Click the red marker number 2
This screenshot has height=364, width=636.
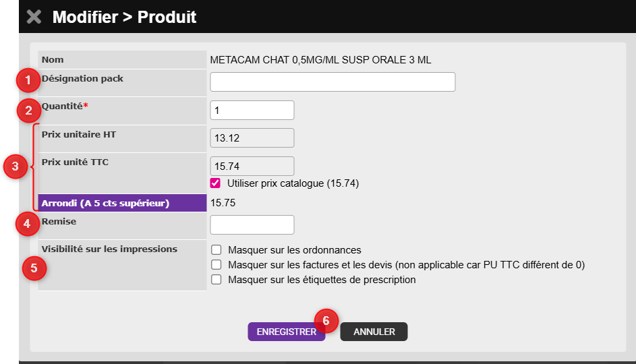28,109
